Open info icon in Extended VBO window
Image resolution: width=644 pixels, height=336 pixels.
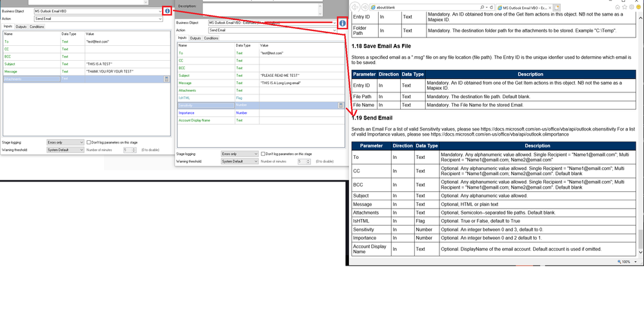click(342, 23)
